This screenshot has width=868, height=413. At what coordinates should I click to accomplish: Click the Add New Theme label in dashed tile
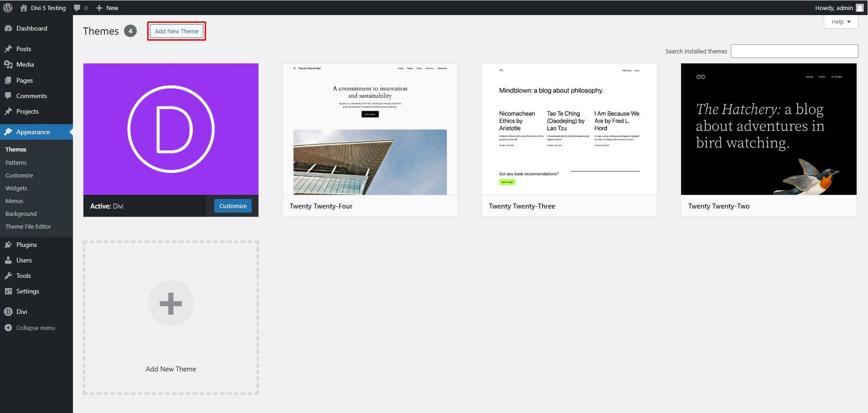pyautogui.click(x=171, y=369)
